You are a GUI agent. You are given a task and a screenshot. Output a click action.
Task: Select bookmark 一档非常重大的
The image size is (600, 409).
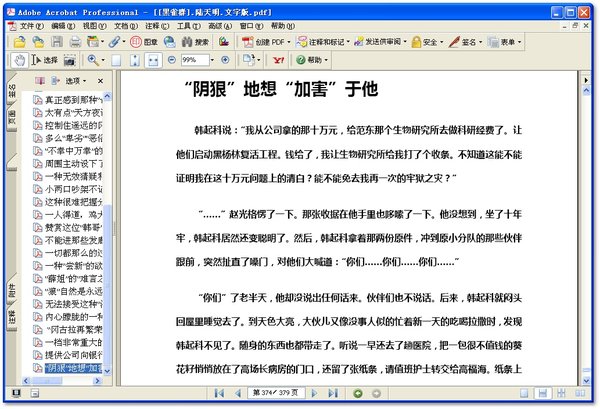coord(68,342)
